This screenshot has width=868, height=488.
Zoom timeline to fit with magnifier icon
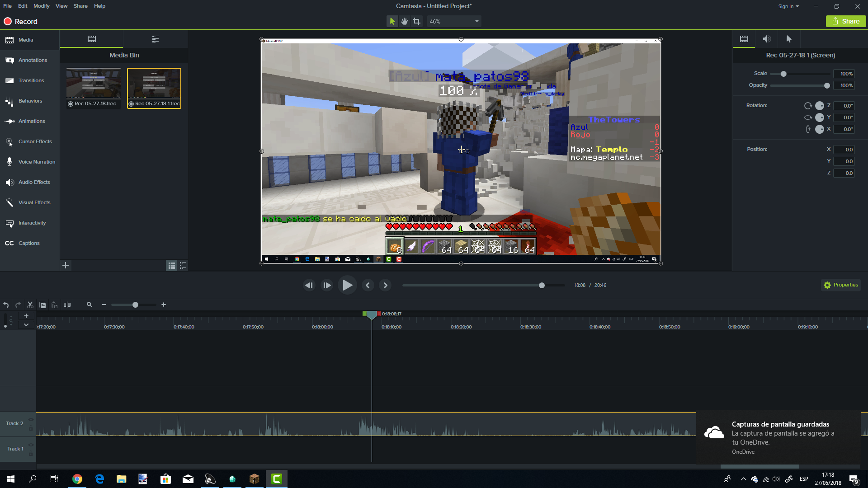point(90,305)
